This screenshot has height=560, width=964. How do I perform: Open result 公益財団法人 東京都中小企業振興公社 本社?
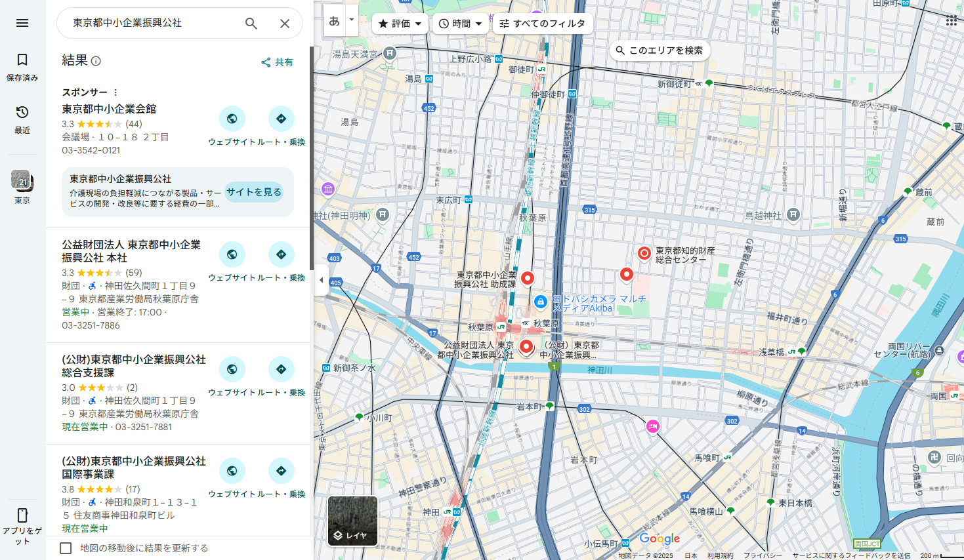point(131,251)
